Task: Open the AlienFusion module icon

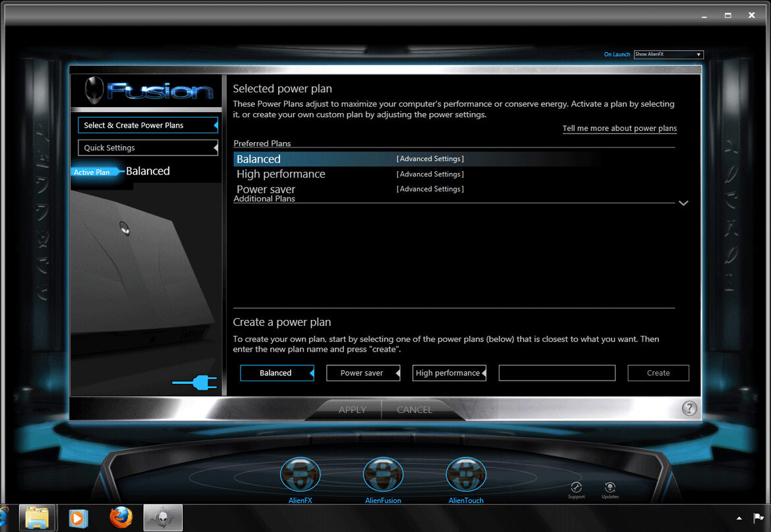Action: pos(383,475)
